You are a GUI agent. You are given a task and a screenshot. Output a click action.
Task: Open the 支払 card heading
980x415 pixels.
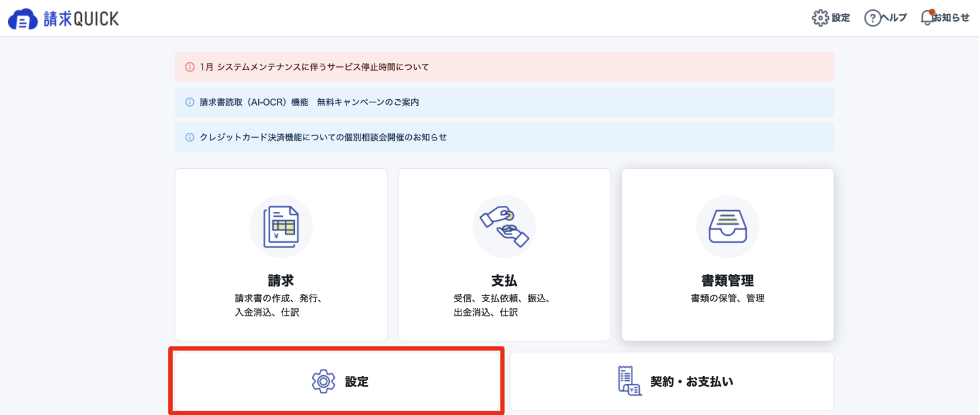(504, 280)
